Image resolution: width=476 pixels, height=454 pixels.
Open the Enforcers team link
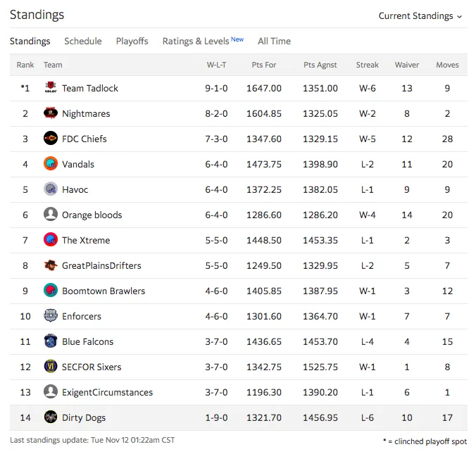[x=82, y=316]
